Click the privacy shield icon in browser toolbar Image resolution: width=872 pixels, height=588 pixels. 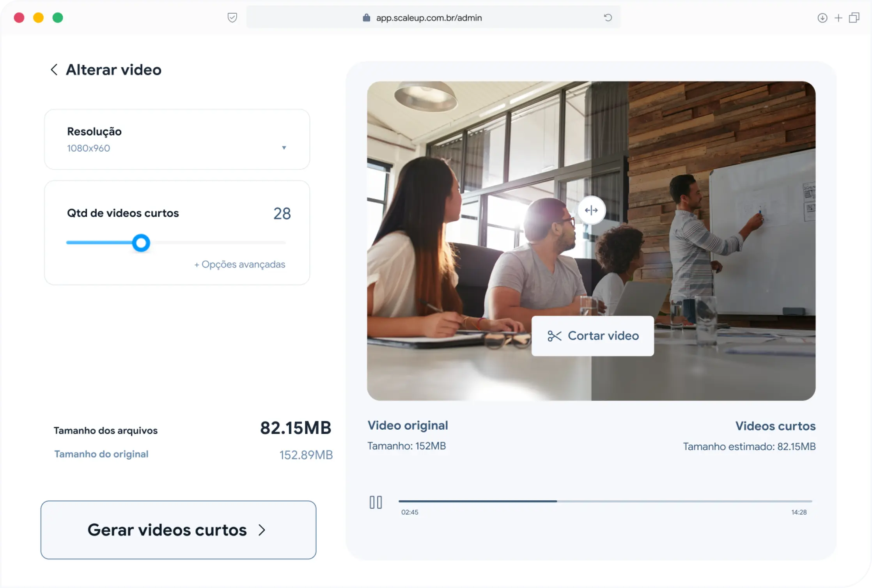coord(232,18)
